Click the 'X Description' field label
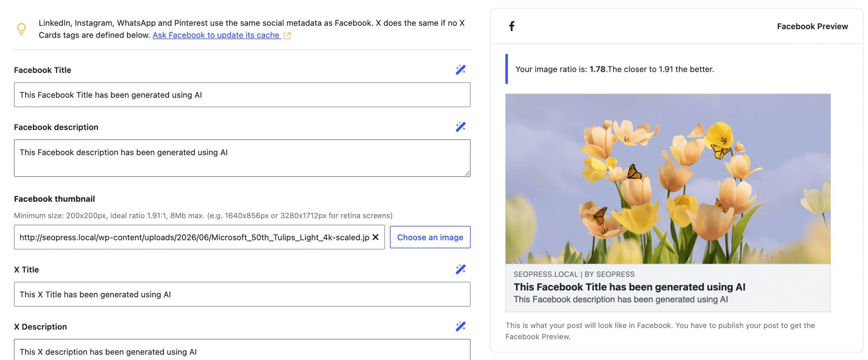The image size is (868, 360). tap(40, 327)
